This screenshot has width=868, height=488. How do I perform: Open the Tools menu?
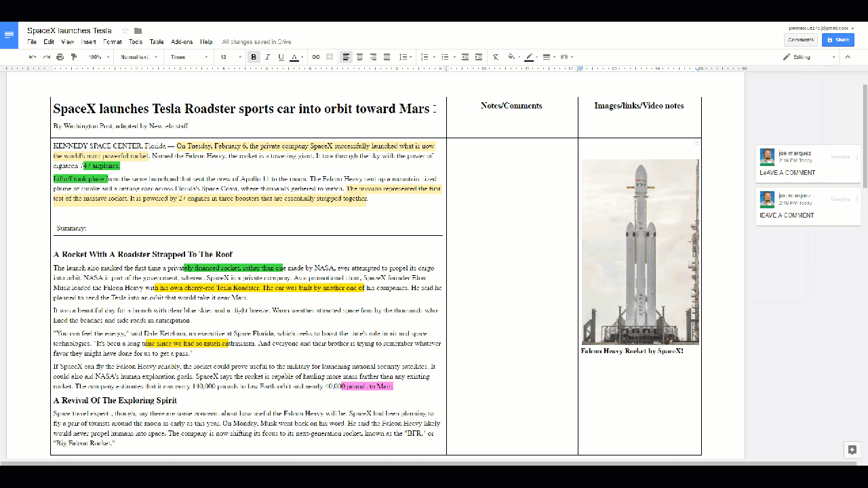tap(136, 42)
